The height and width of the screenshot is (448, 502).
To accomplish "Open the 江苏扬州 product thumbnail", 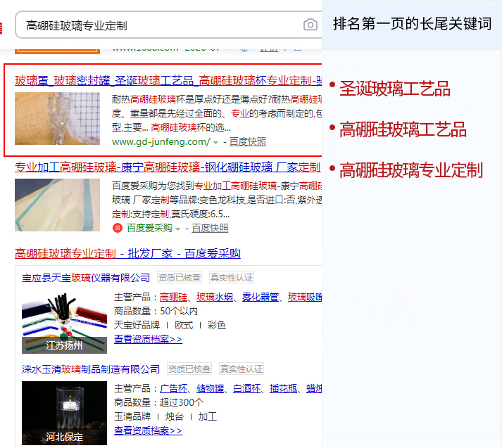I will tap(64, 322).
